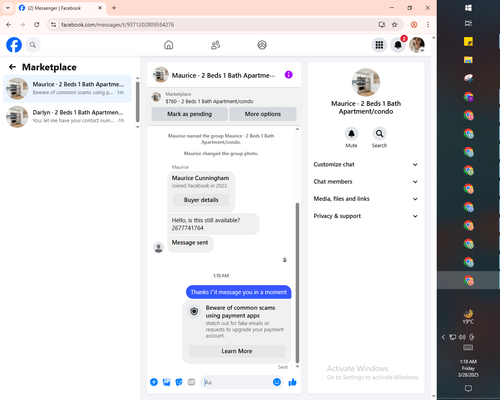Screen dimensions: 500x400
Task: Open the Windows Action Center icon
Action: (x=468, y=388)
